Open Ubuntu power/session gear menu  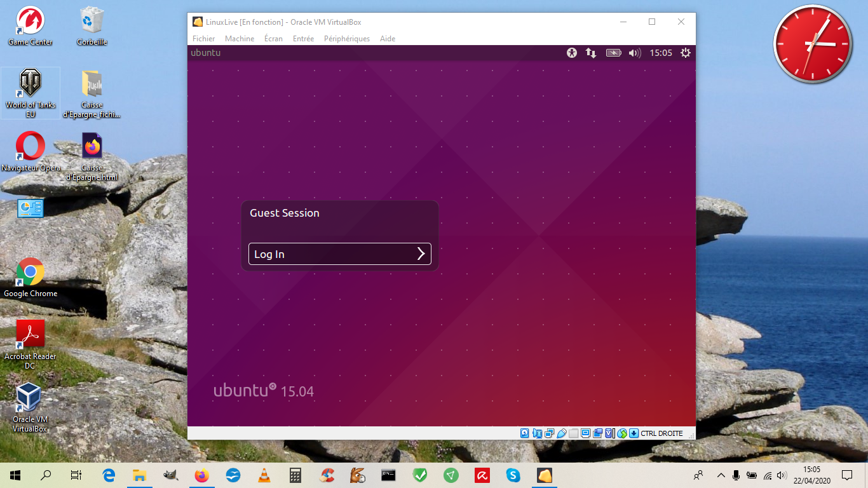coord(686,53)
